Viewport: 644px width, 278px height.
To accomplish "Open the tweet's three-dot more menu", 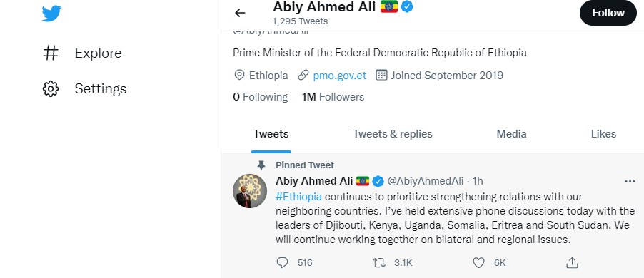I will tap(630, 182).
